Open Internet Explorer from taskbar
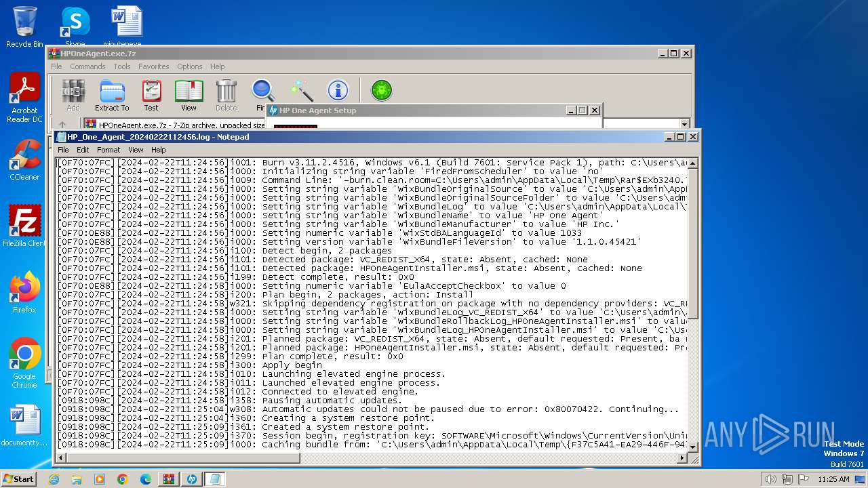 coord(54,479)
